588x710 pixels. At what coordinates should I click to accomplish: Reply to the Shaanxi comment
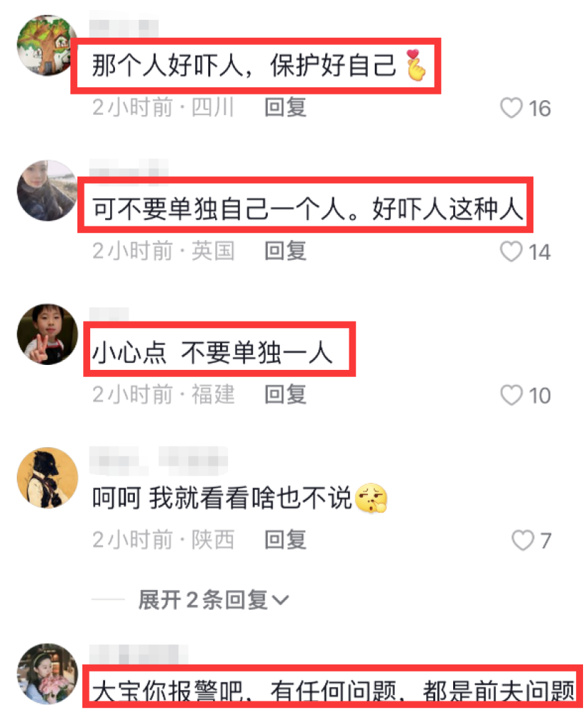click(285, 540)
